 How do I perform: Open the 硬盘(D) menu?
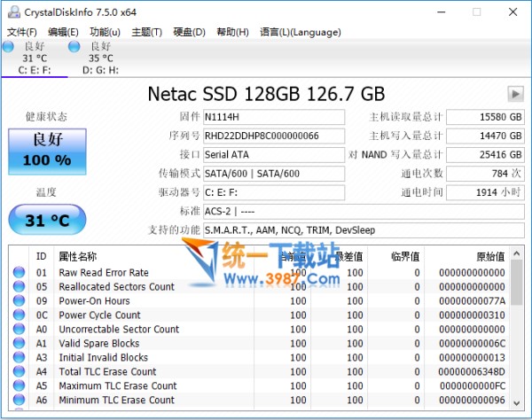189,32
